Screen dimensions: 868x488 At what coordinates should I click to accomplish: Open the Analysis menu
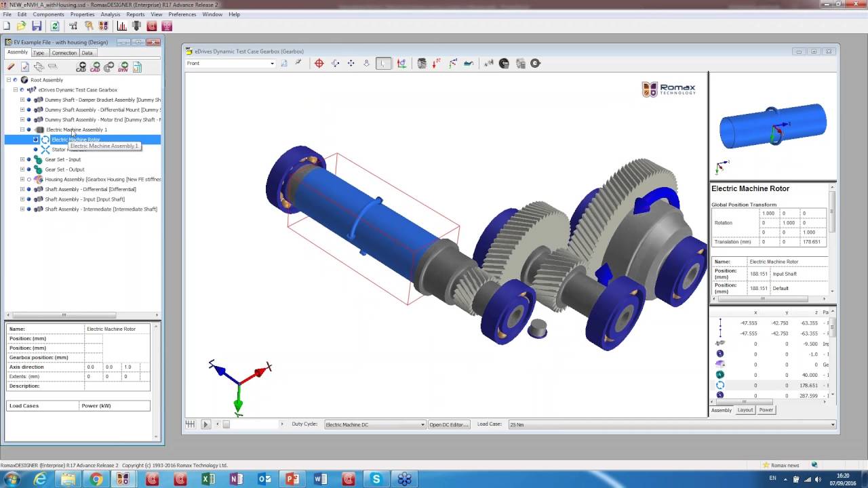pos(111,14)
